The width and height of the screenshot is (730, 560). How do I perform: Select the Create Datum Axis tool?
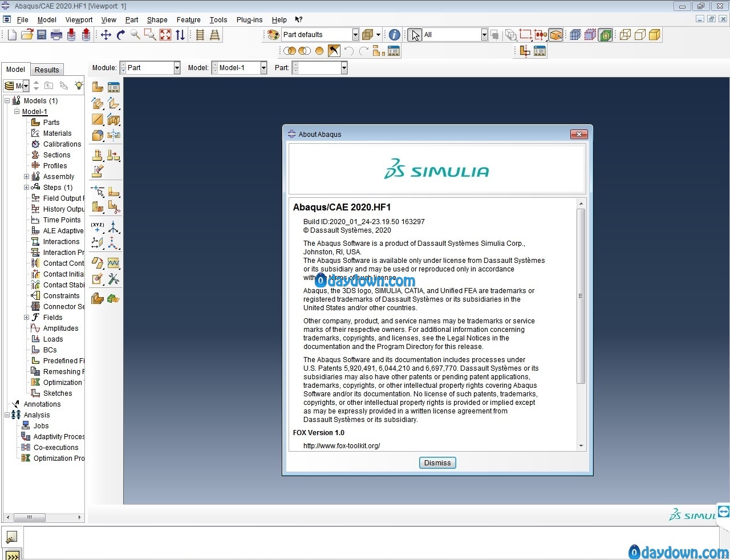tap(113, 227)
